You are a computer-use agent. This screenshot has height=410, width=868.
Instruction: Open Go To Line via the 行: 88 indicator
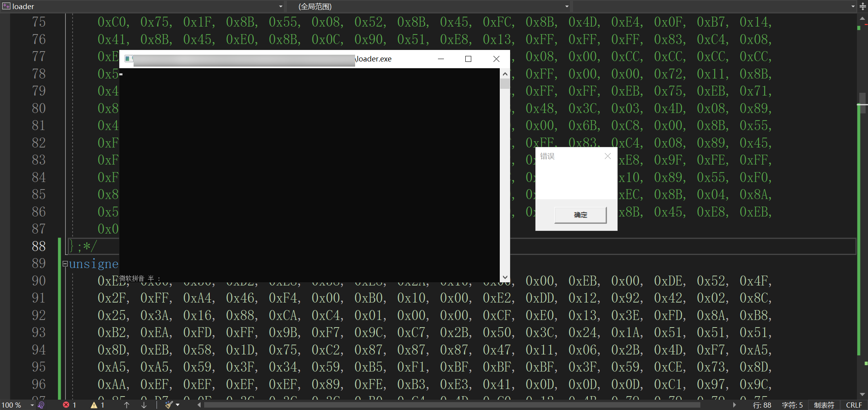point(762,405)
